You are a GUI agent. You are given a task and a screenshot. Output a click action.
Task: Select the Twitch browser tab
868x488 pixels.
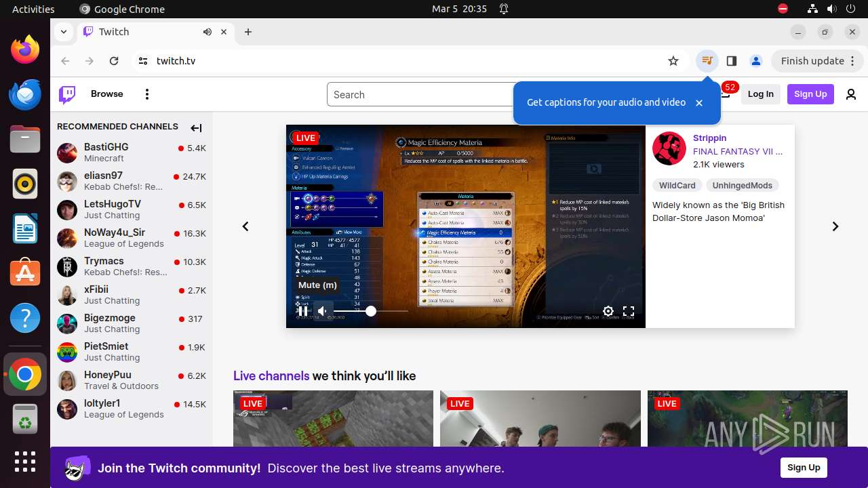[x=155, y=32]
